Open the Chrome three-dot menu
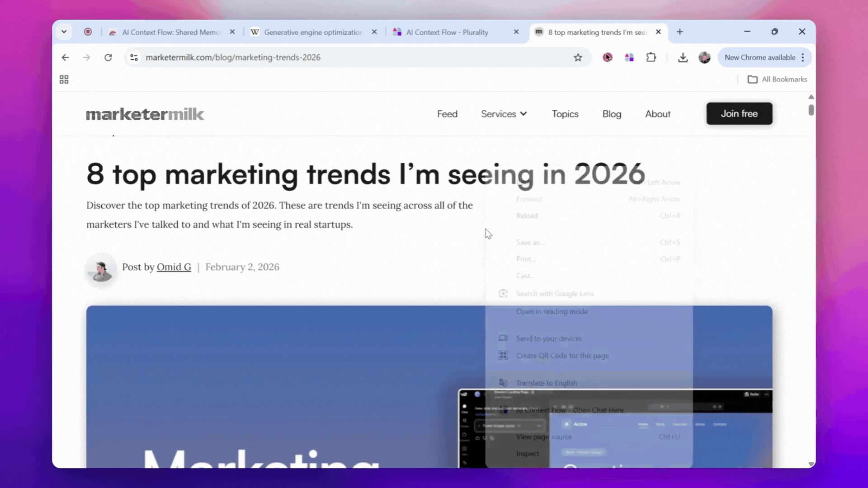This screenshot has height=488, width=868. click(x=803, y=57)
